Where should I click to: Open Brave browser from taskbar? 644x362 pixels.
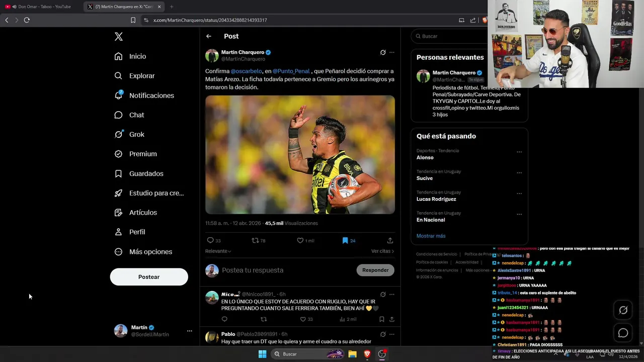[x=367, y=354]
